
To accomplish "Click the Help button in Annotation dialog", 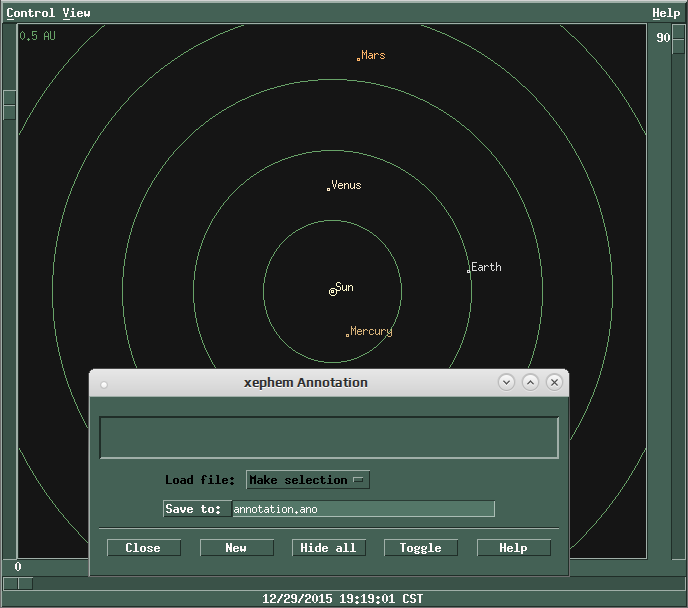I will pyautogui.click(x=514, y=548).
